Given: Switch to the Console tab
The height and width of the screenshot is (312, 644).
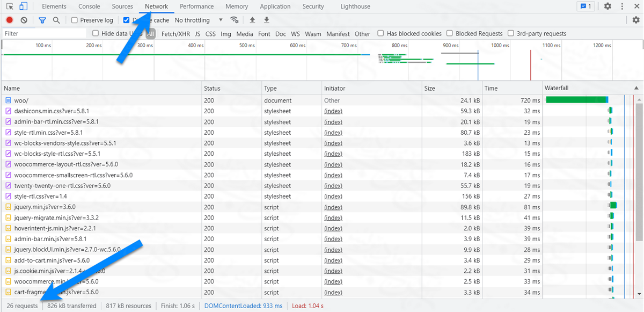Looking at the screenshot, I should (89, 6).
